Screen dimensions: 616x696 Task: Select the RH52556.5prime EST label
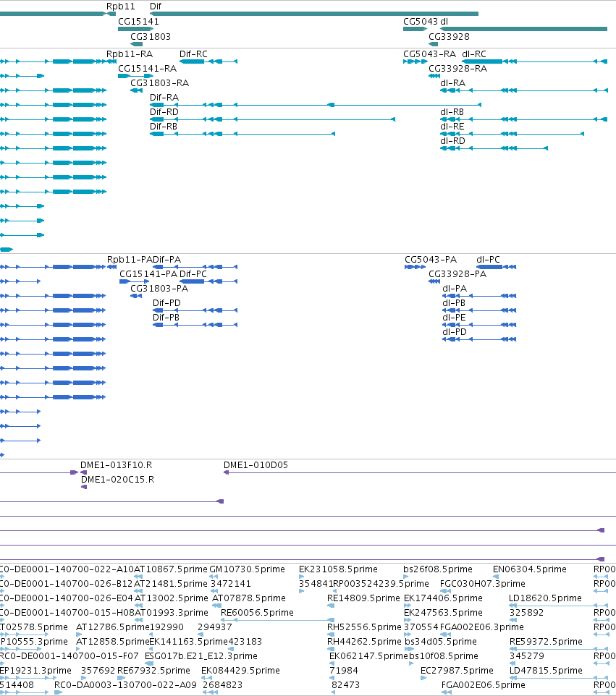click(364, 627)
